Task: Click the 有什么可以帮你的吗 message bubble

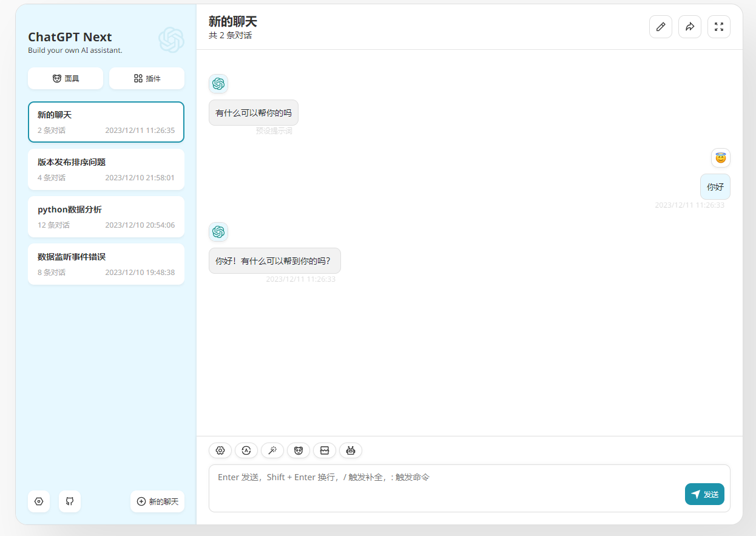Action: point(254,113)
